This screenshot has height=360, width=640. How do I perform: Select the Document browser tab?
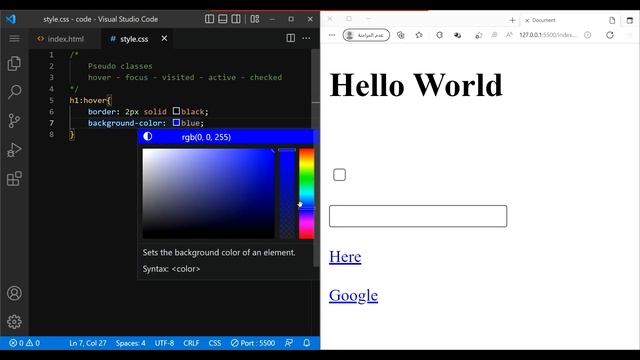[543, 20]
